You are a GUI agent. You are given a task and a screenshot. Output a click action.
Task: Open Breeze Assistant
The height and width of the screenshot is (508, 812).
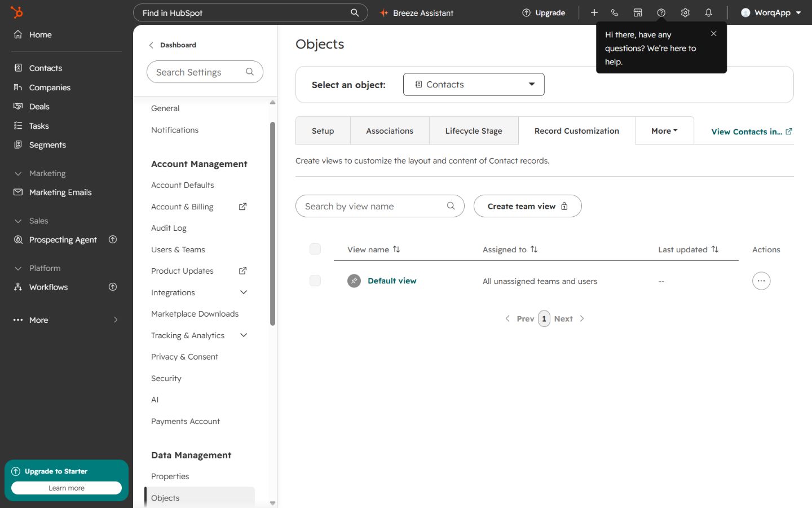[417, 12]
